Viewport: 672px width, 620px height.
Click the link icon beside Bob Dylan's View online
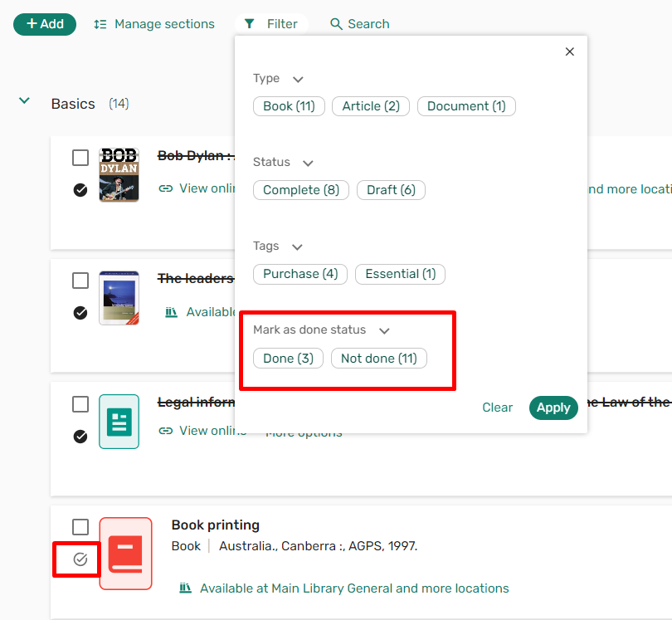(x=166, y=188)
